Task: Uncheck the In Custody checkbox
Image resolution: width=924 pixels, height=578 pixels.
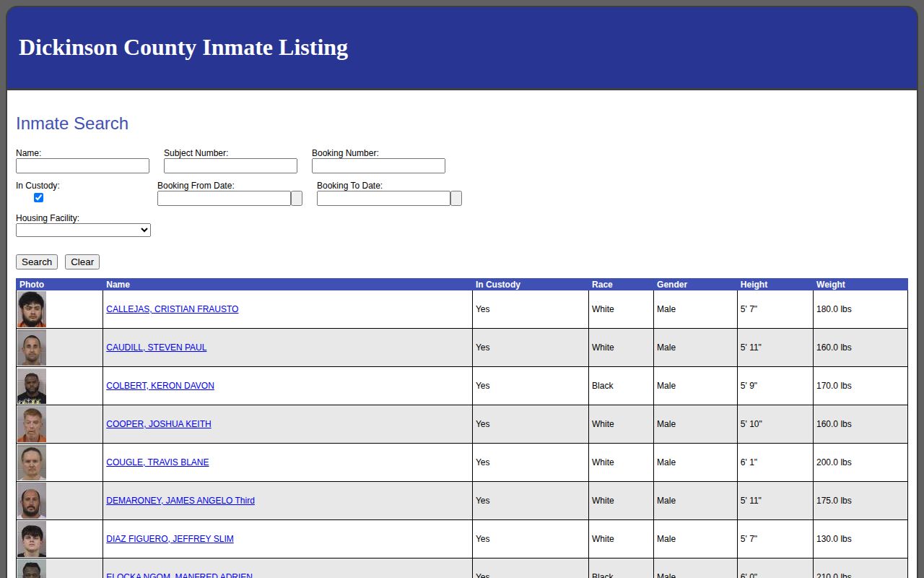Action: pos(39,197)
